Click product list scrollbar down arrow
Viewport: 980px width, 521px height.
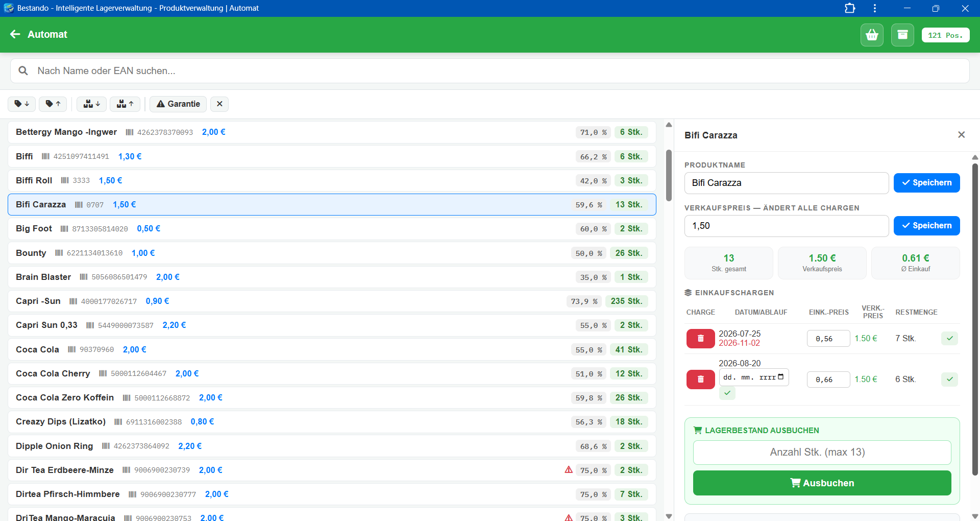click(669, 516)
